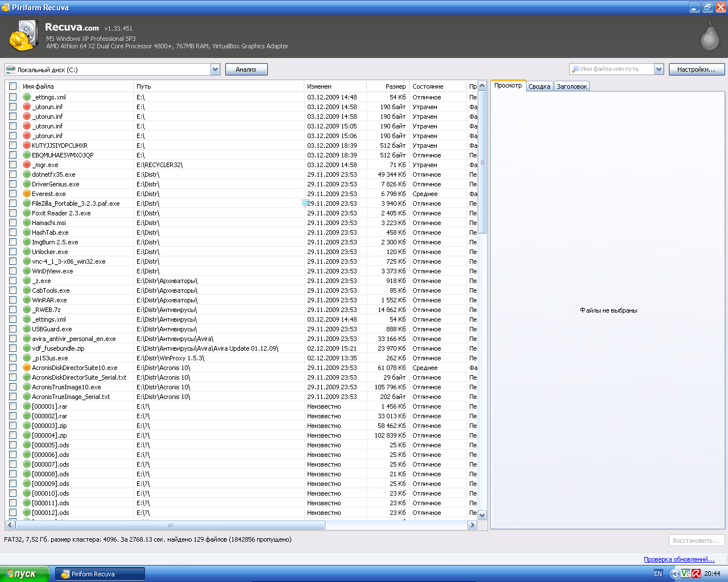Follow the 'Проверка обновлений...' link

(x=679, y=559)
